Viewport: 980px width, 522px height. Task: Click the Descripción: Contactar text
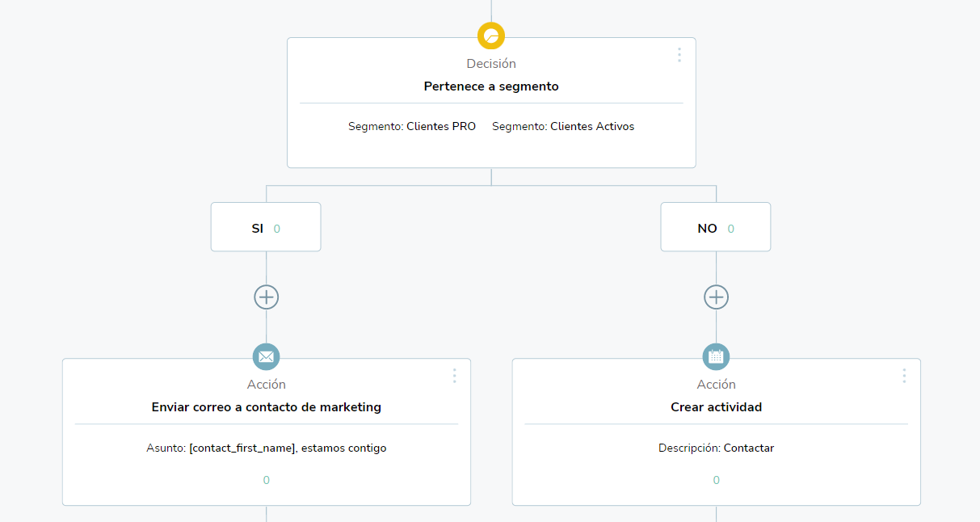(x=717, y=448)
